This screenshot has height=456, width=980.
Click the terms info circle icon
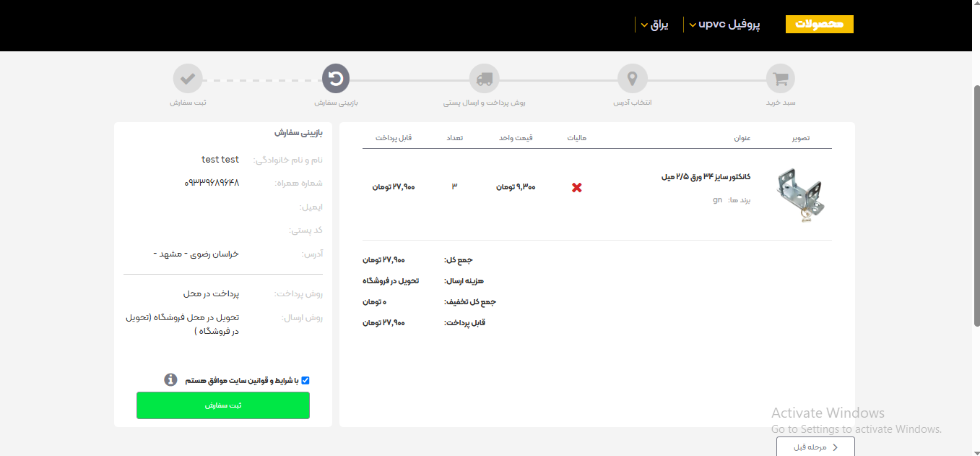coord(170,379)
